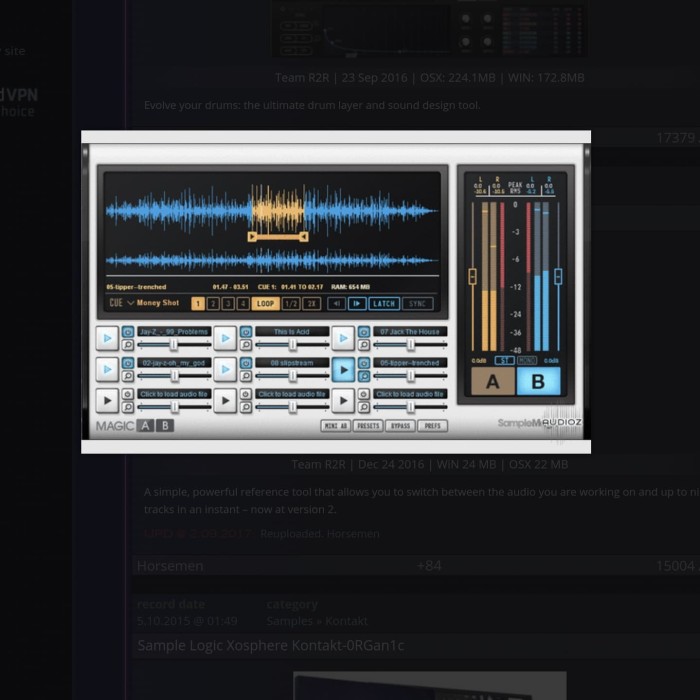Image resolution: width=700 pixels, height=700 pixels.
Task: Play the Jay-Z_-_99_Problems reference track
Action: [107, 338]
